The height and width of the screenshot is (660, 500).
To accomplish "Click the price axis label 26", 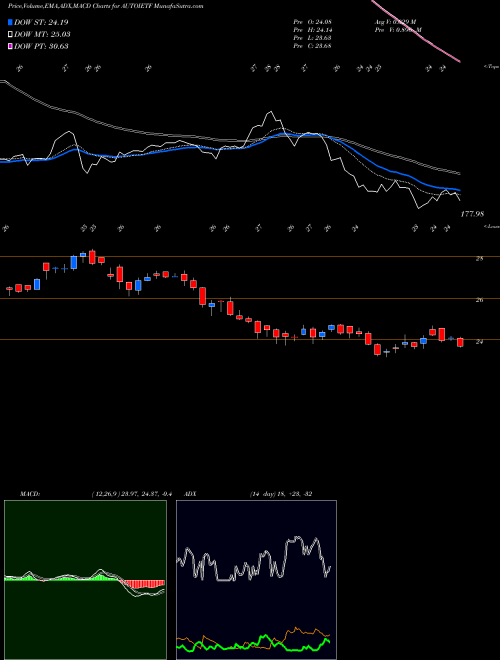I will [x=479, y=300].
